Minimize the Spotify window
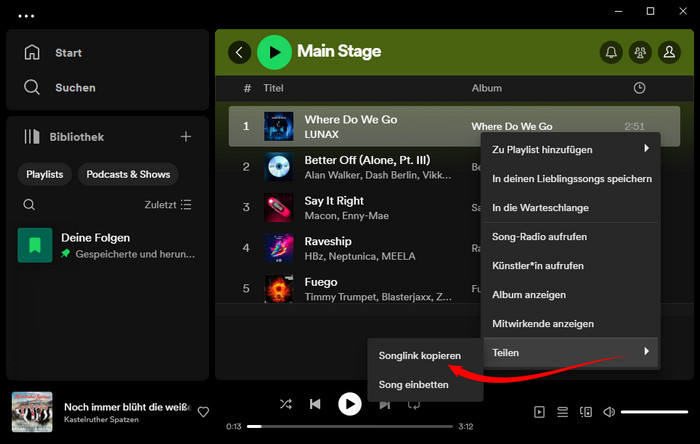 618,11
